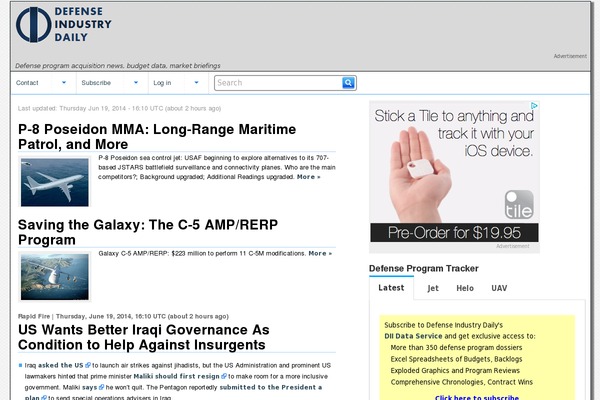Viewport: 600px width, 400px height.
Task: Open external link icon after 'should first resign'
Action: pos(224,376)
